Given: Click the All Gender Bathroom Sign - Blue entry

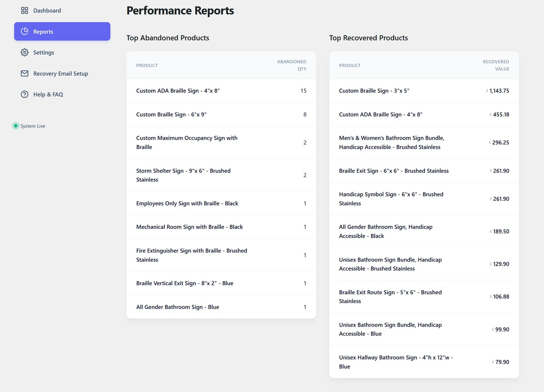Looking at the screenshot, I should tap(177, 307).
